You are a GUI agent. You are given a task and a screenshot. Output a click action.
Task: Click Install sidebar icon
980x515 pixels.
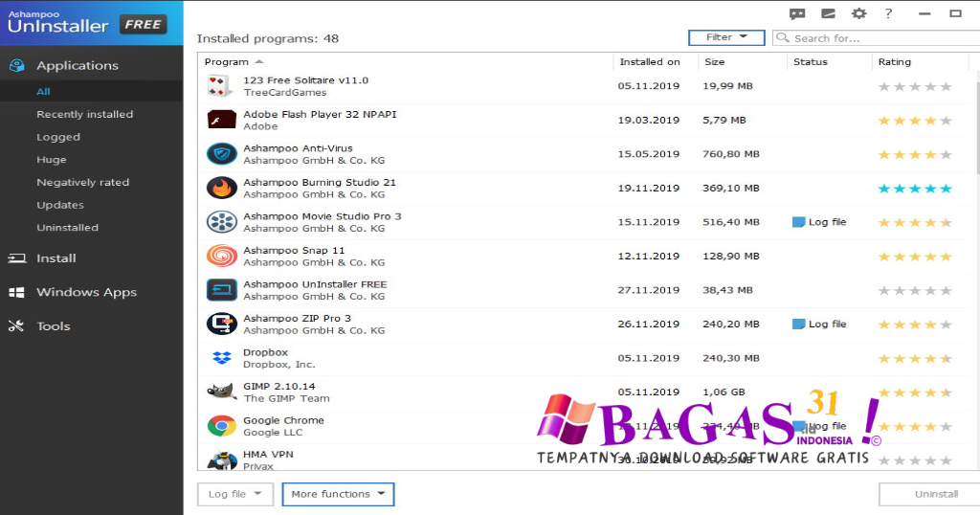click(x=17, y=258)
